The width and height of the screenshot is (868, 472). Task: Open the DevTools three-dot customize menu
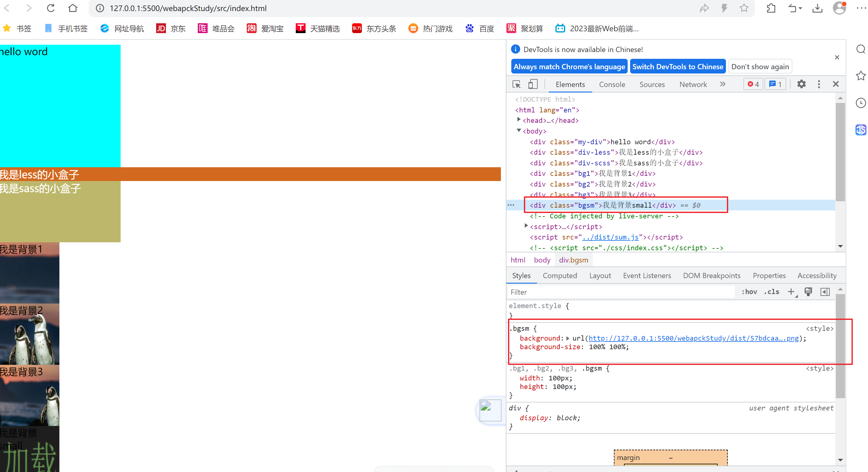coord(819,84)
